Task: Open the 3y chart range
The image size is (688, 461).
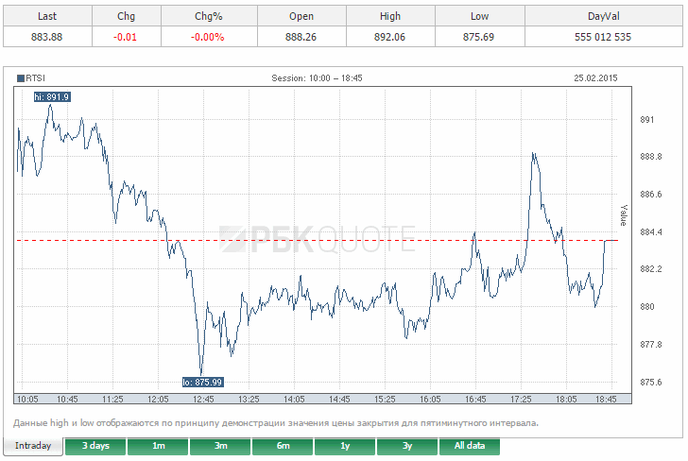Action: [x=407, y=445]
